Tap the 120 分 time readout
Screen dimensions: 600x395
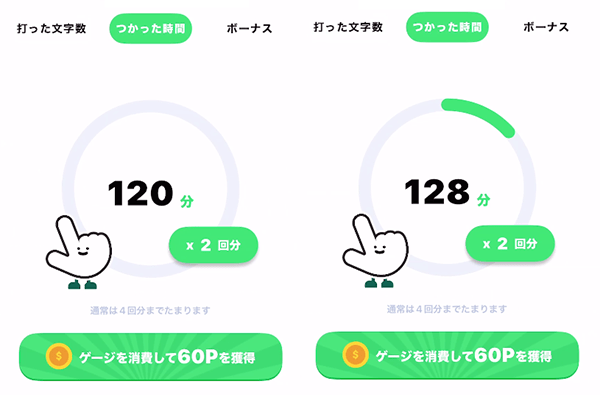150,194
